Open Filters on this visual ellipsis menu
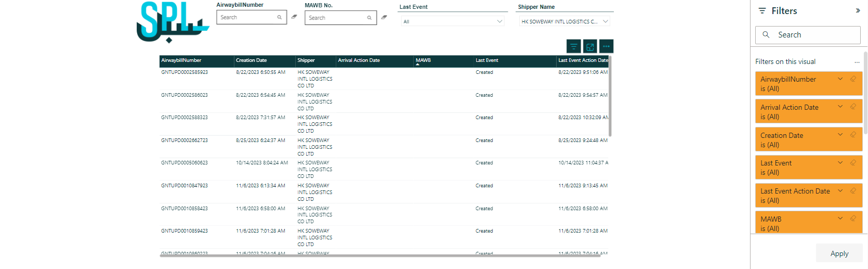This screenshot has height=269, width=868. coord(857,62)
